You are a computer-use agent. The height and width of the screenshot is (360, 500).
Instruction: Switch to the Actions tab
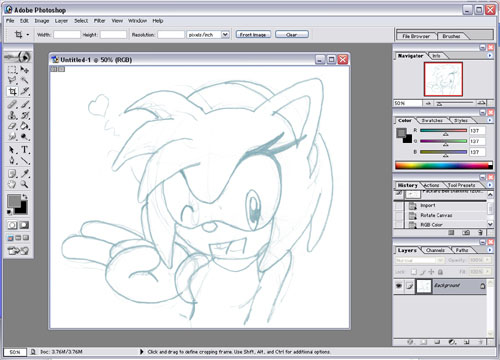431,185
